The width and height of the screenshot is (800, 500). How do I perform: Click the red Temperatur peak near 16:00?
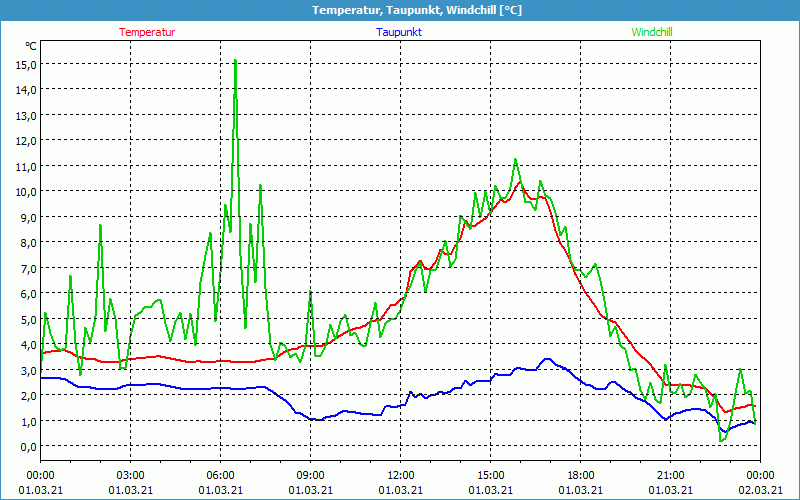click(520, 182)
